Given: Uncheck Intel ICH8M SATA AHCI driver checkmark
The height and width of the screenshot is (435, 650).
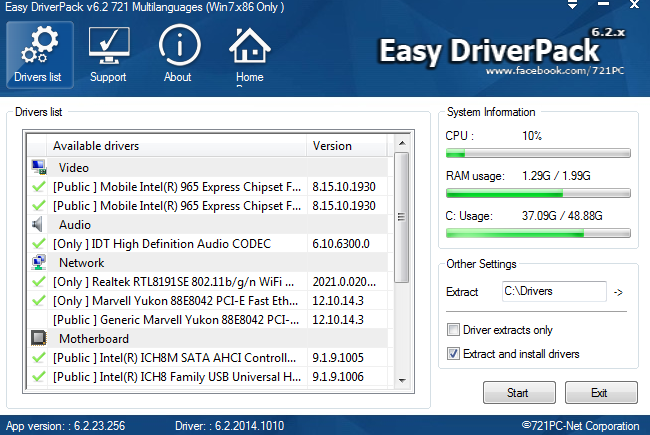Looking at the screenshot, I should [39, 357].
